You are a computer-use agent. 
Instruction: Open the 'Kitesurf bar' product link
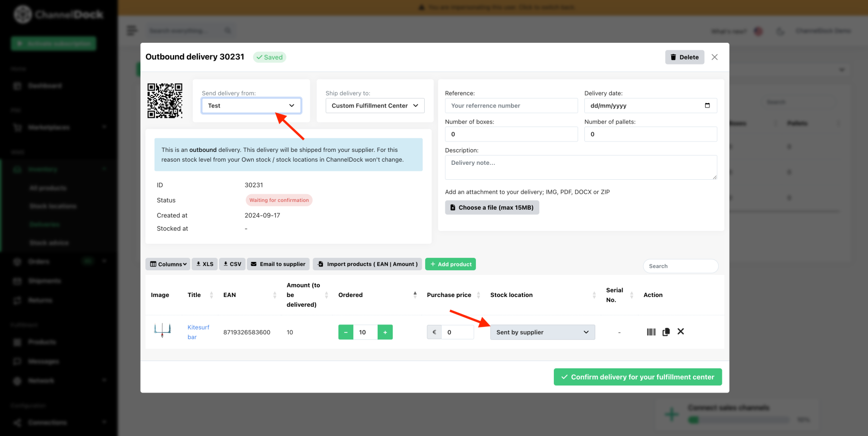click(x=198, y=332)
